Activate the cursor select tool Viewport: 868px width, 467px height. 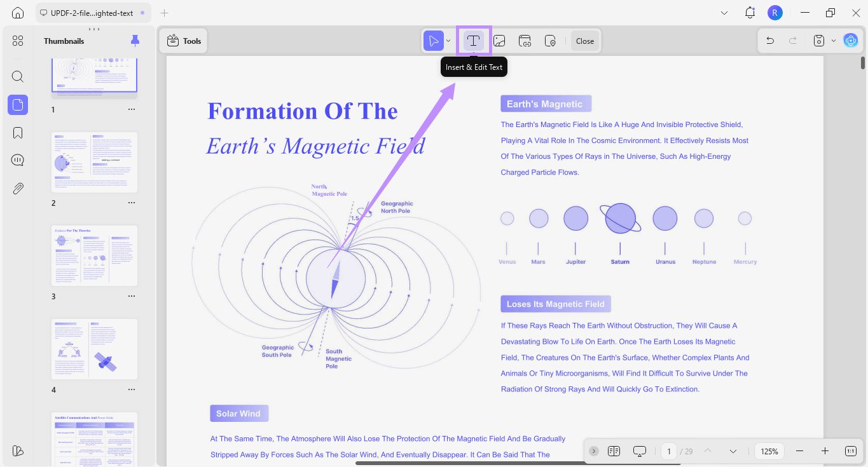tap(434, 41)
